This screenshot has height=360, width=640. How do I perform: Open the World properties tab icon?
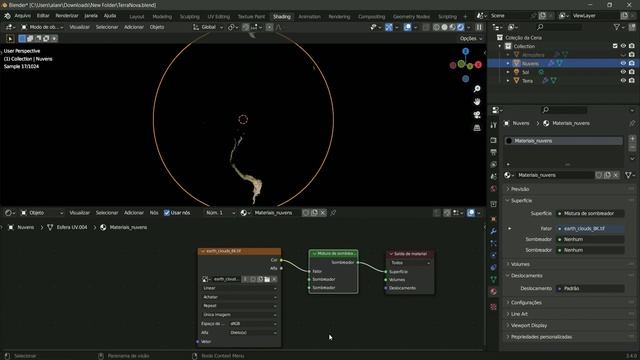pos(493,189)
